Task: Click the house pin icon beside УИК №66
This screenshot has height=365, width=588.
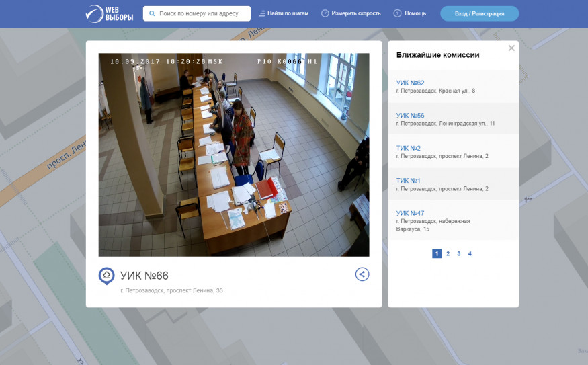Action: (106, 276)
